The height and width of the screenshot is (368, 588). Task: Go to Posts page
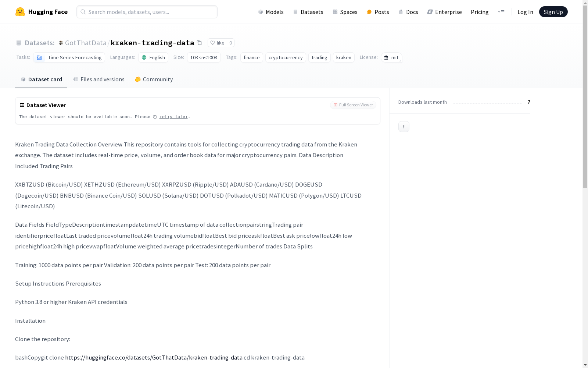pyautogui.click(x=378, y=12)
